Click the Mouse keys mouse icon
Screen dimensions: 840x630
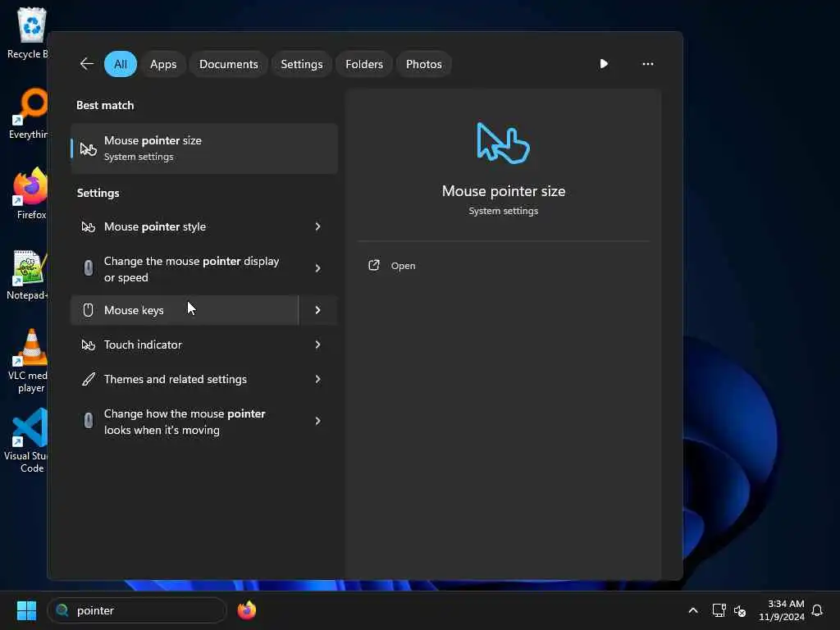89,309
